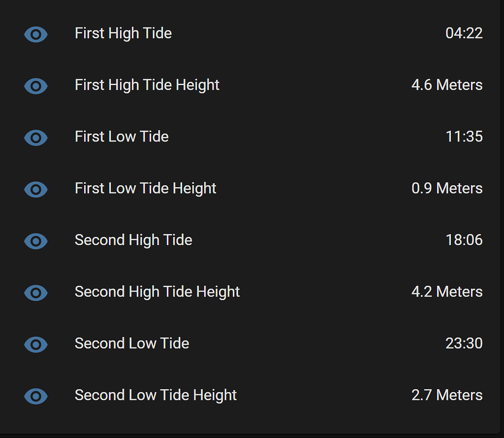Open the First Low Tide Height label
Screen dimensions: 504x438
145,189
